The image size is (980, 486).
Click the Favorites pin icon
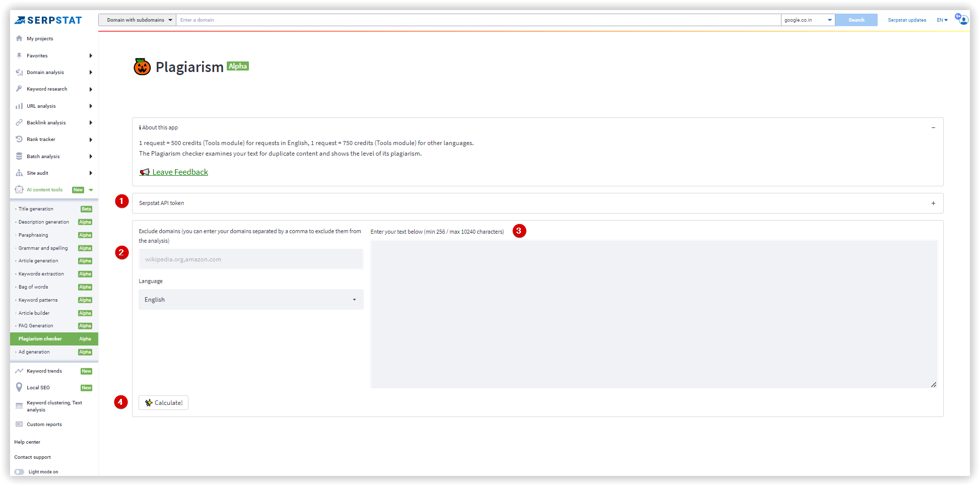[19, 55]
